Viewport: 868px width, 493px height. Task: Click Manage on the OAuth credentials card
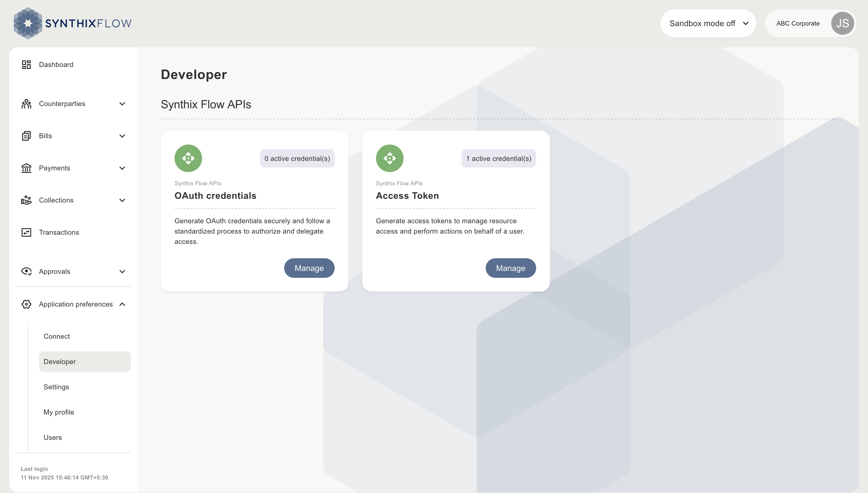coord(309,268)
